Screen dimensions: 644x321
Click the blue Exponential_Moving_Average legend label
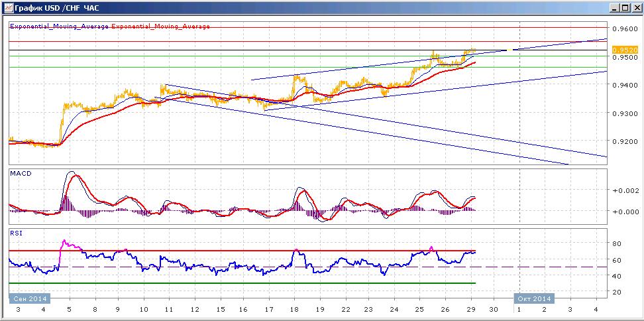tap(60, 27)
